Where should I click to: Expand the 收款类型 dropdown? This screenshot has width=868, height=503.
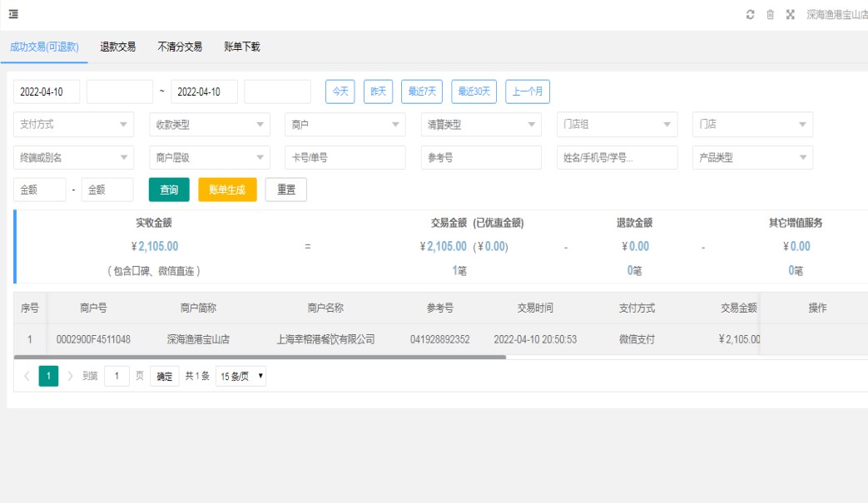209,125
